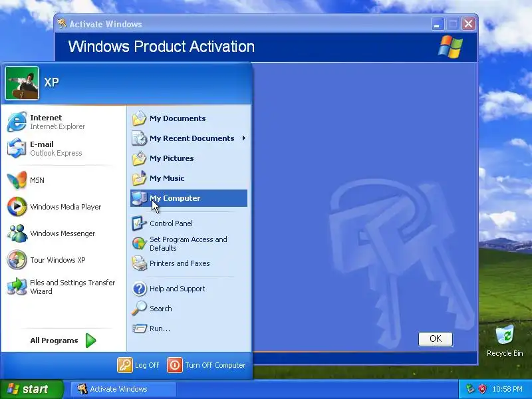Click the "Search" text entry
532x399 pixels.
coord(160,309)
